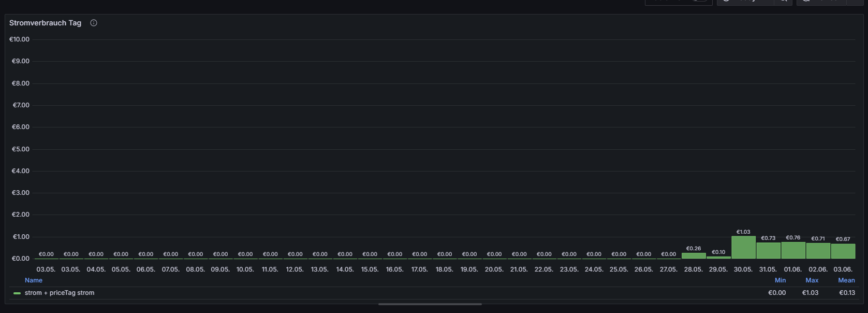The height and width of the screenshot is (313, 868).
Task: Sort legend by the Name column header
Action: coord(34,280)
